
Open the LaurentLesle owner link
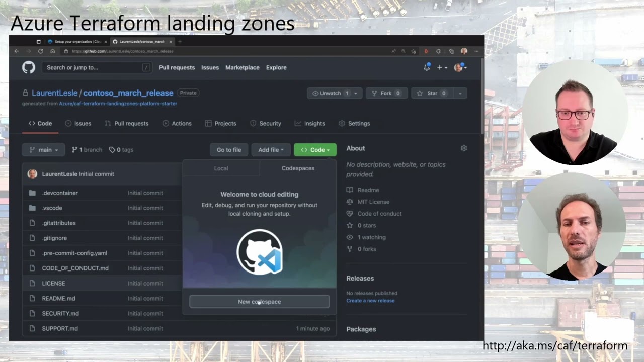click(x=54, y=93)
